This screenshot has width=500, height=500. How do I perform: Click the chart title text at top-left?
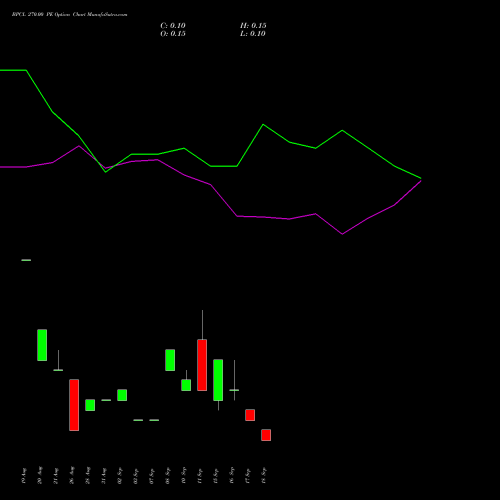(69, 15)
